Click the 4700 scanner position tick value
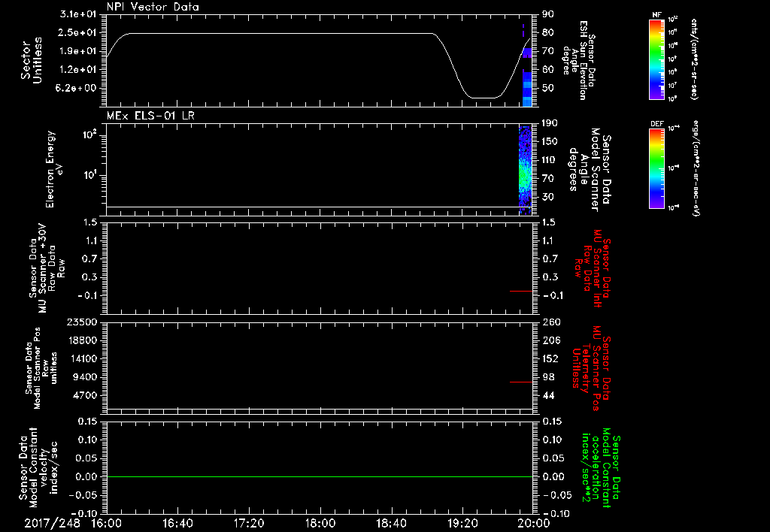 pyautogui.click(x=84, y=395)
